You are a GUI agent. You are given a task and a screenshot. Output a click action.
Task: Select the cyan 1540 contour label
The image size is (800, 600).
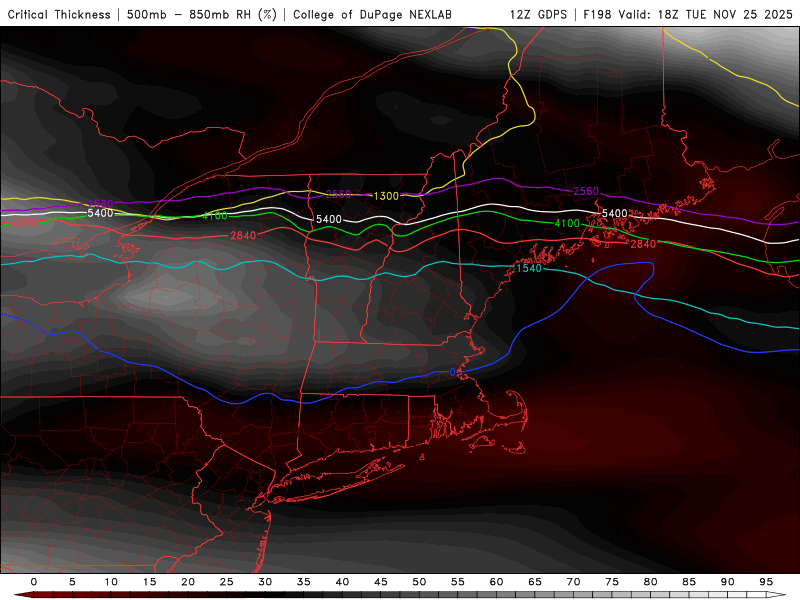[x=529, y=268]
